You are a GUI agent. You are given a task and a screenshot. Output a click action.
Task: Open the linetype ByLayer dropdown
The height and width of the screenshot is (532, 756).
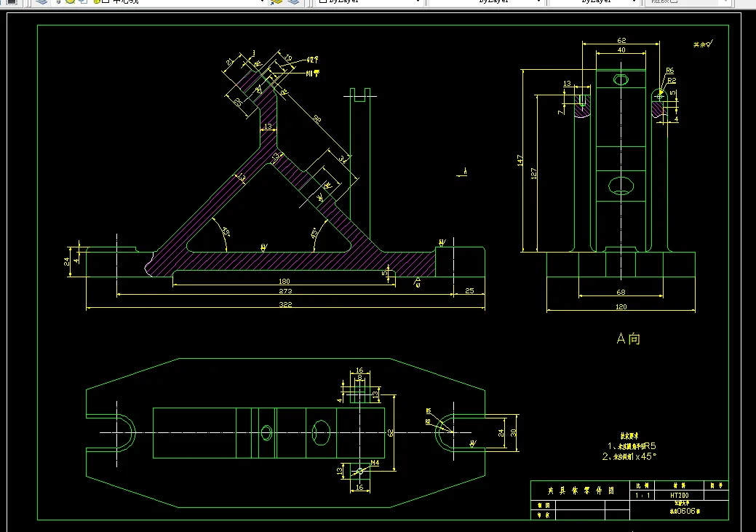coord(486,2)
